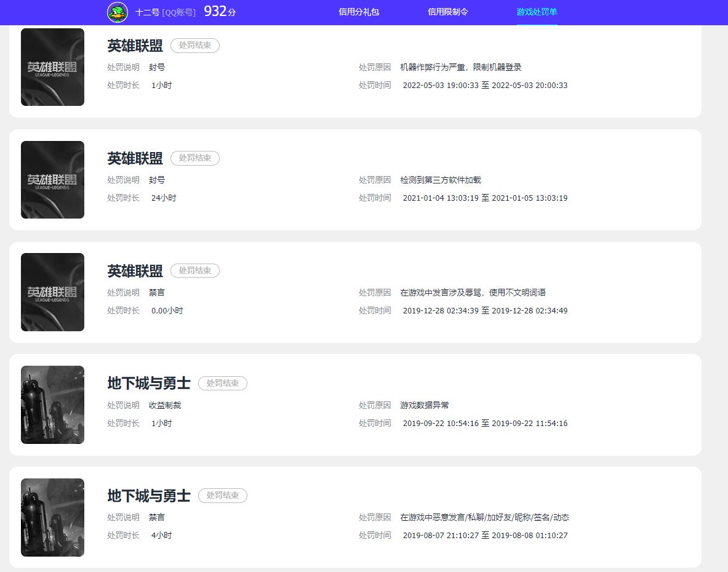Click the second 英雄联盟 title link
The width and height of the screenshot is (728, 572).
coord(134,158)
